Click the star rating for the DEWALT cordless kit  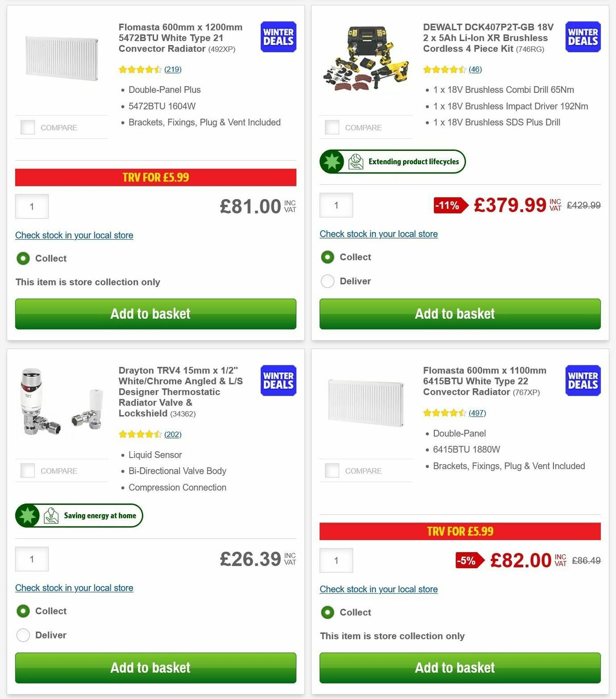click(x=445, y=69)
